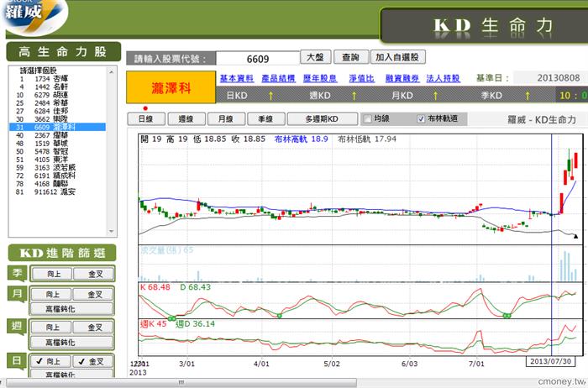
Task: Click the 月KD up arrow indicator
Action: tap(435, 96)
